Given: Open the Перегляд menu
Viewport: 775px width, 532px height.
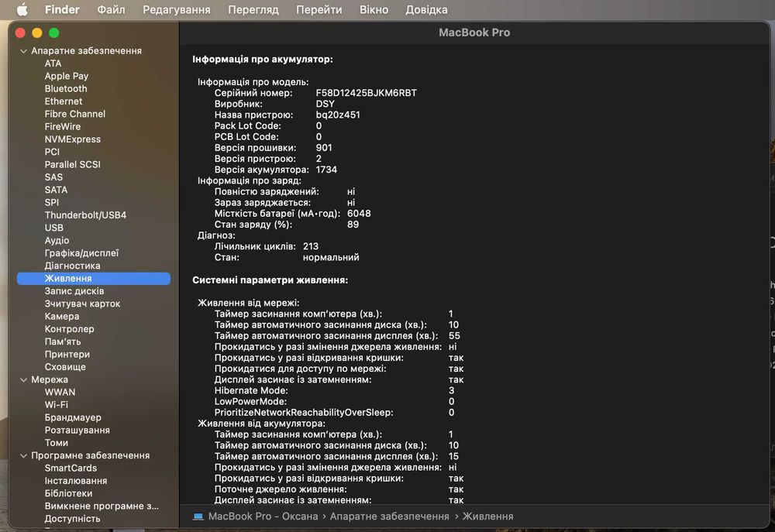Looking at the screenshot, I should pyautogui.click(x=253, y=9).
